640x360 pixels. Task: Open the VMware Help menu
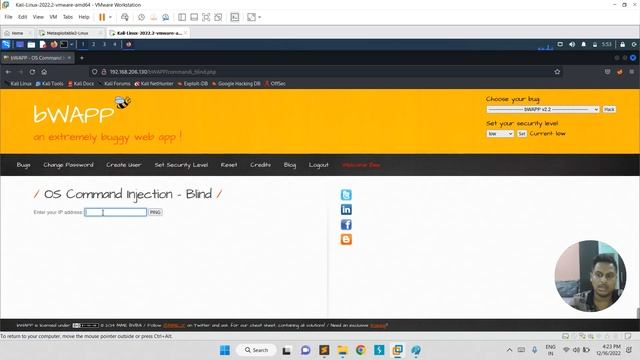(84, 17)
